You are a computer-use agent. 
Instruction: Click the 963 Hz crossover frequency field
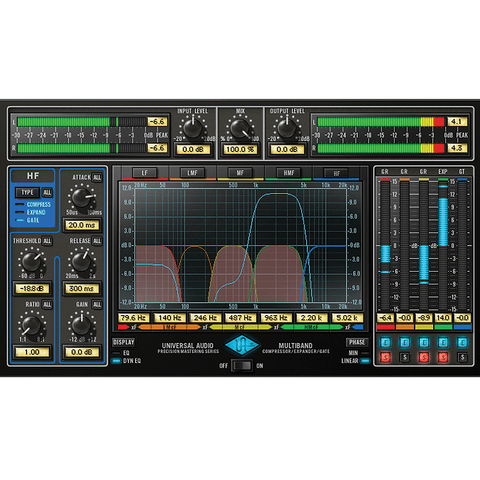(276, 318)
